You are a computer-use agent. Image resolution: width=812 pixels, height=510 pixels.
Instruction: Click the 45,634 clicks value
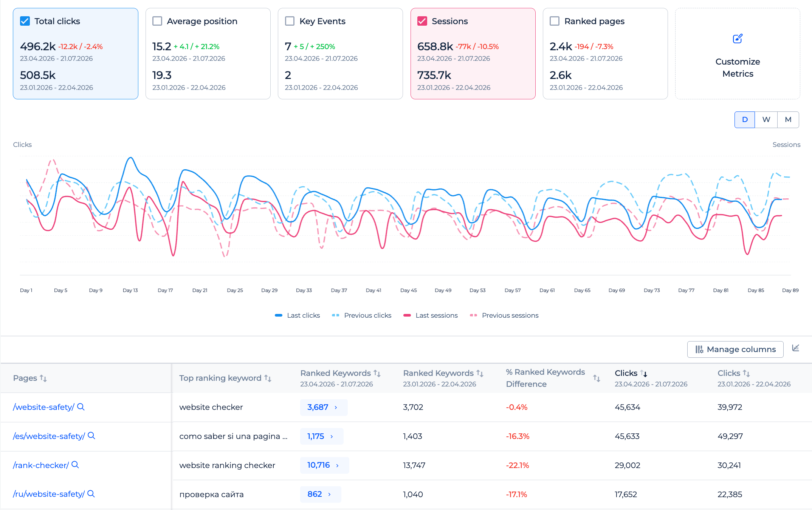click(628, 407)
